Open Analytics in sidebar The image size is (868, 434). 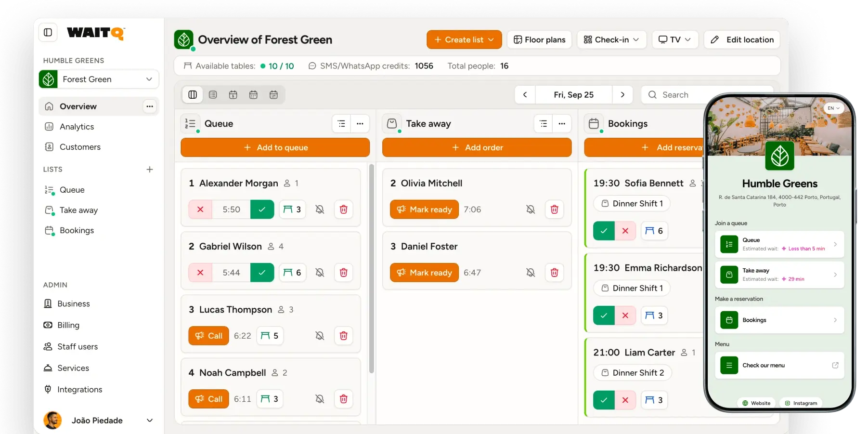99,127
